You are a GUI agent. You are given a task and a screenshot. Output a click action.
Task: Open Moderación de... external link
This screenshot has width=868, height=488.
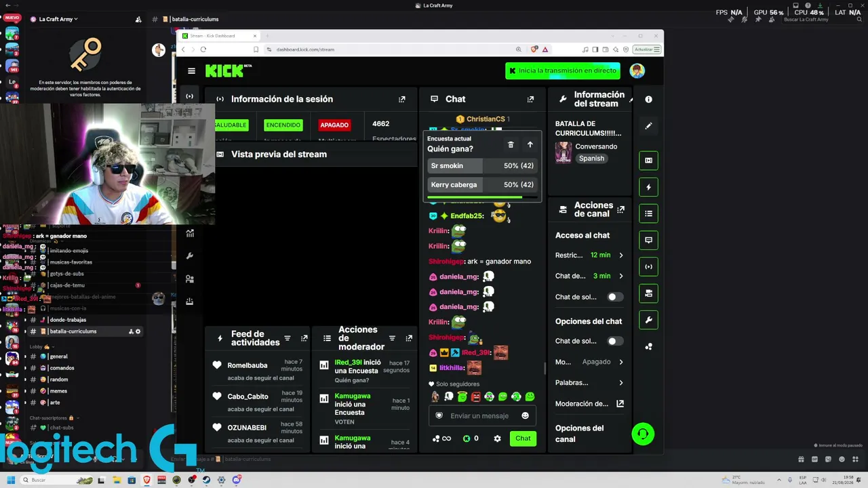(620, 404)
